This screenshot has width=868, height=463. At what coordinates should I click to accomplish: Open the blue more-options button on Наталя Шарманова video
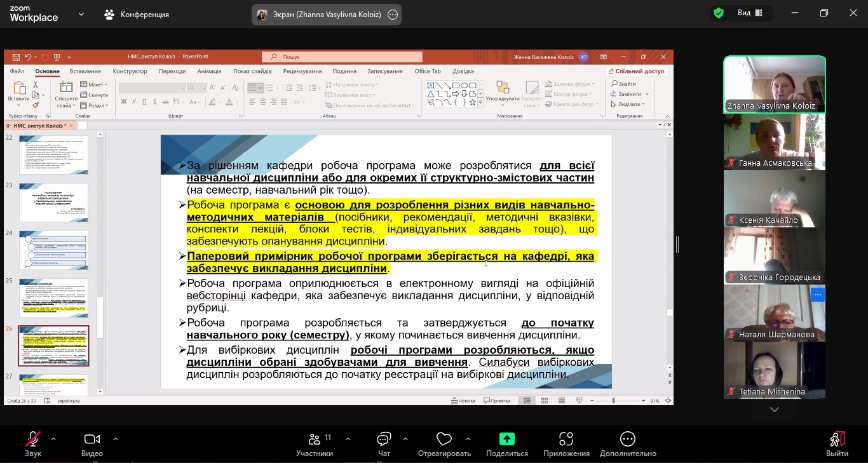[817, 294]
